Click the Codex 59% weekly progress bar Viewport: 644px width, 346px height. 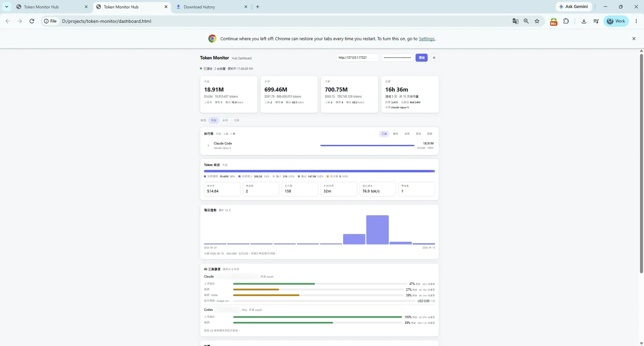tap(318, 323)
